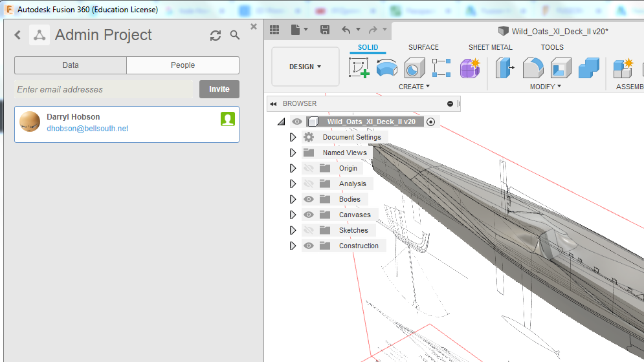
Task: Hide the Canvases folder via eye icon
Action: pos(309,215)
